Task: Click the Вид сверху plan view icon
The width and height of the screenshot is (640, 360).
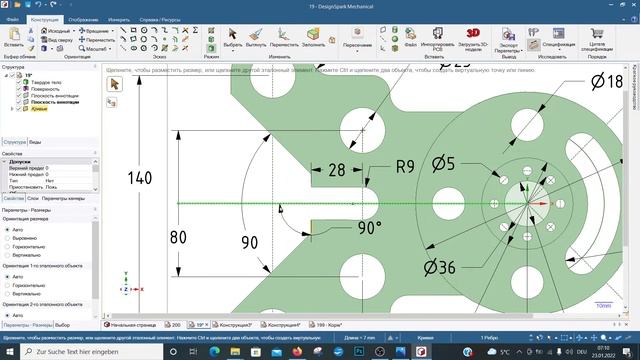Action: 44,40
